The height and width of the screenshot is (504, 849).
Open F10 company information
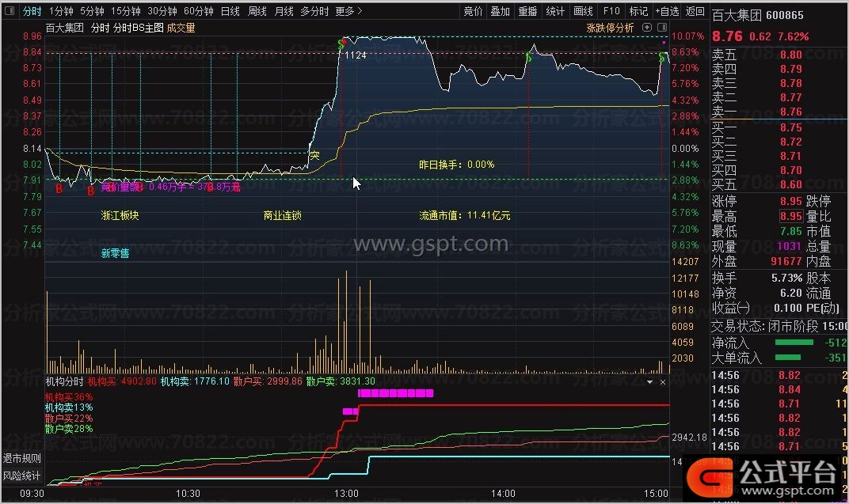[x=611, y=11]
